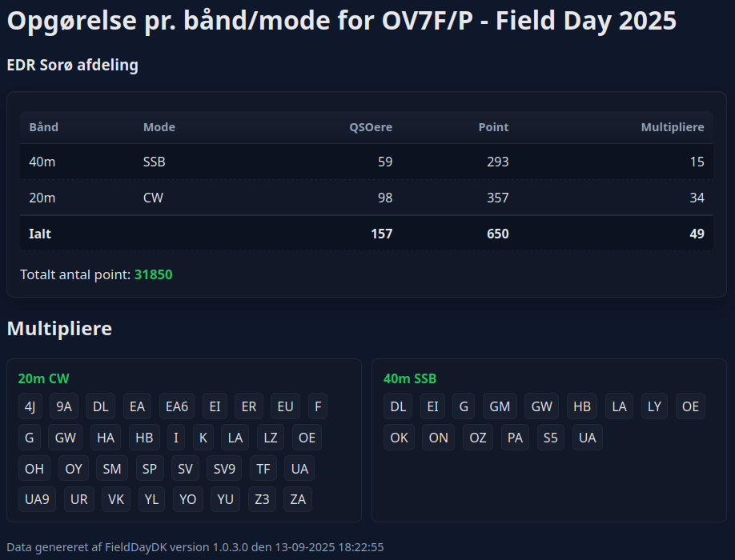735x560 pixels.
Task: Click the green 40m SSB panel heading
Action: point(410,378)
